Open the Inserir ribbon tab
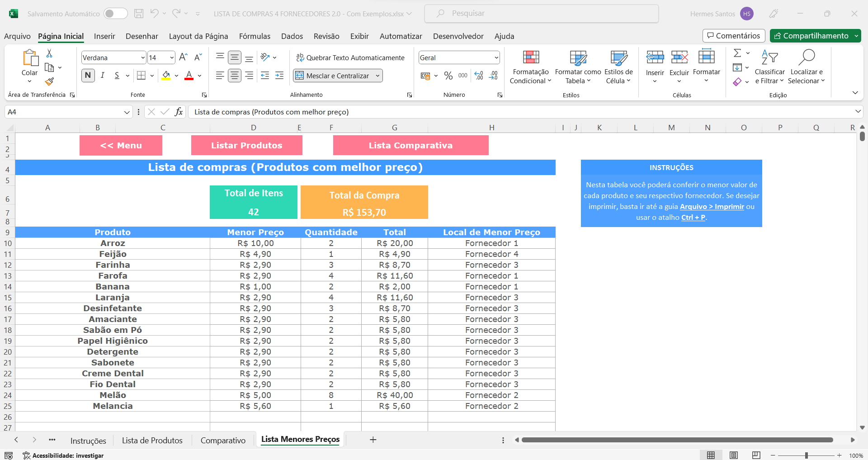The image size is (868, 460). (104, 36)
